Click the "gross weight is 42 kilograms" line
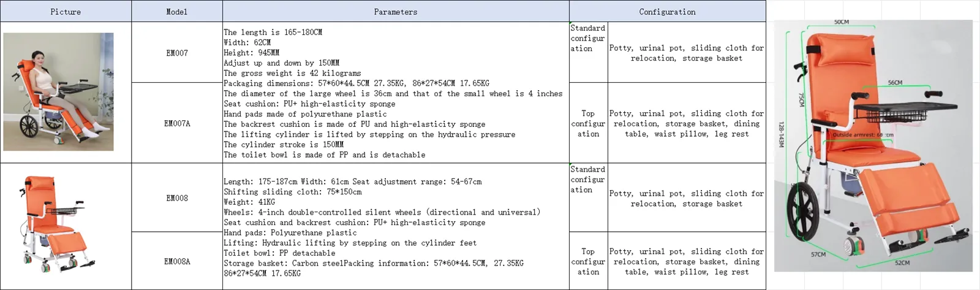This screenshot has width=980, height=290. [x=292, y=73]
